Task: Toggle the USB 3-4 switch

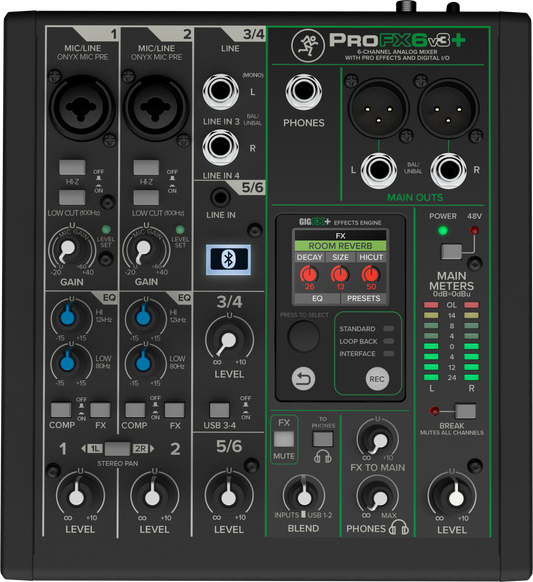Action: tap(219, 410)
